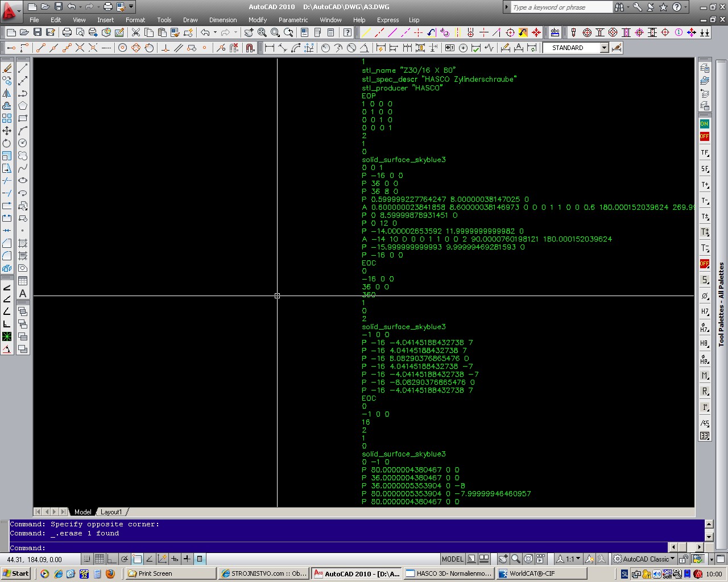The image size is (728, 582).
Task: Click the Help question mark toolbar icon
Action: pos(348,33)
